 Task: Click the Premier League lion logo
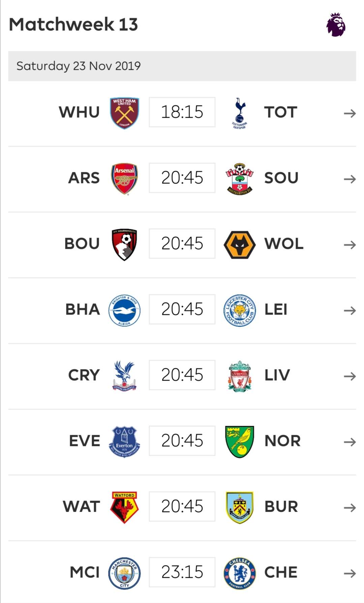336,25
